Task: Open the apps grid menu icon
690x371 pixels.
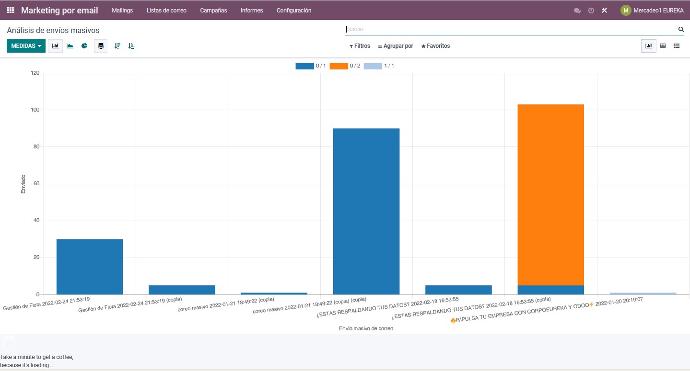Action: pos(10,10)
